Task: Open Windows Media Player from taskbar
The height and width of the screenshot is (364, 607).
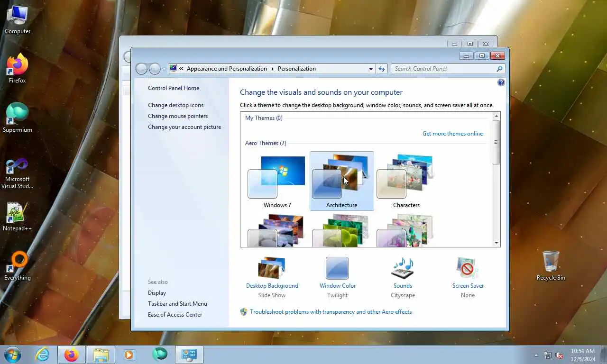Action: (129, 355)
